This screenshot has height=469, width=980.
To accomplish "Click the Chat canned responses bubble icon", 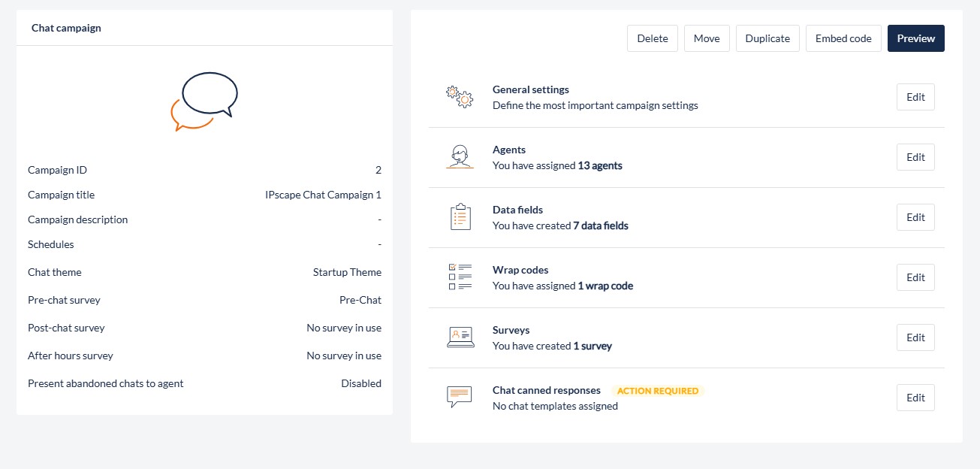I will point(460,397).
